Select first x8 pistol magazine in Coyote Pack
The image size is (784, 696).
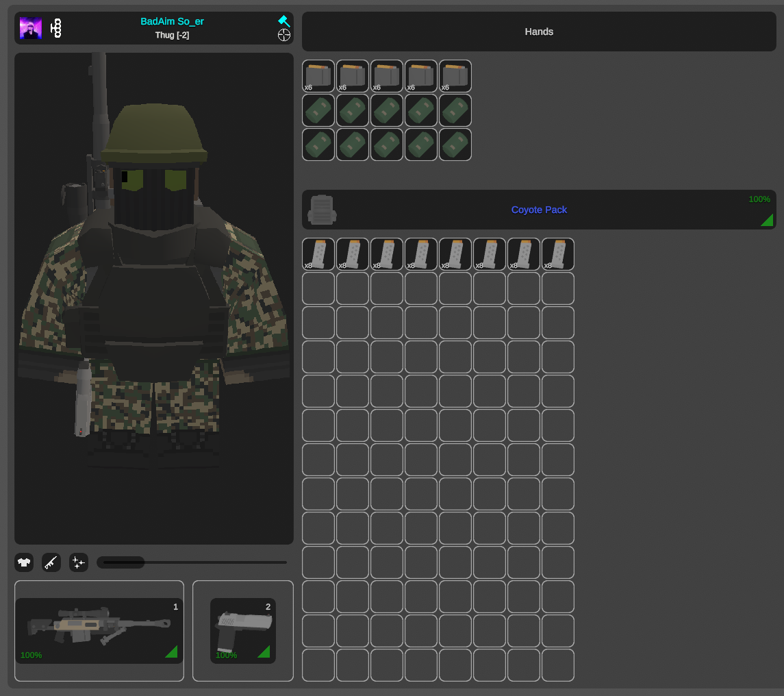click(x=318, y=254)
